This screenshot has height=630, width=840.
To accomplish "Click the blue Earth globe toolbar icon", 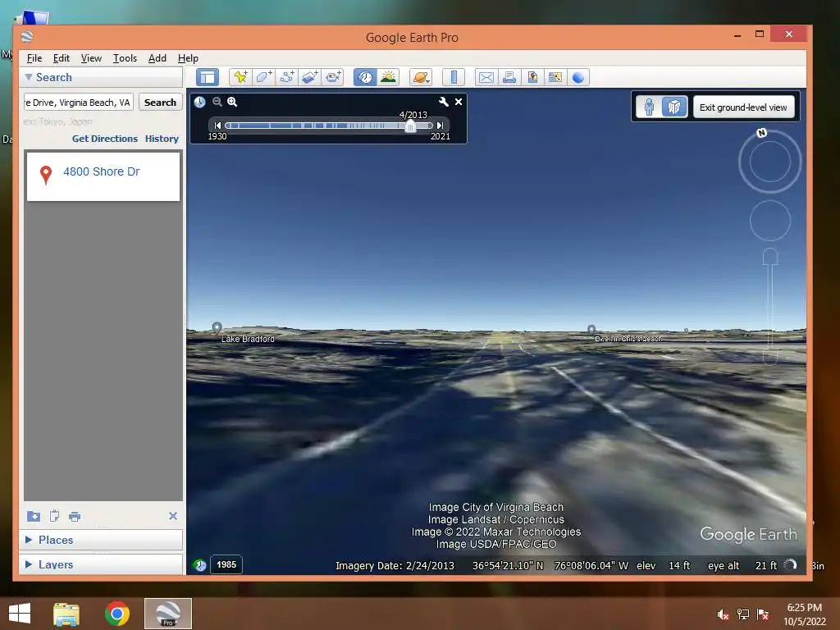I will [578, 77].
